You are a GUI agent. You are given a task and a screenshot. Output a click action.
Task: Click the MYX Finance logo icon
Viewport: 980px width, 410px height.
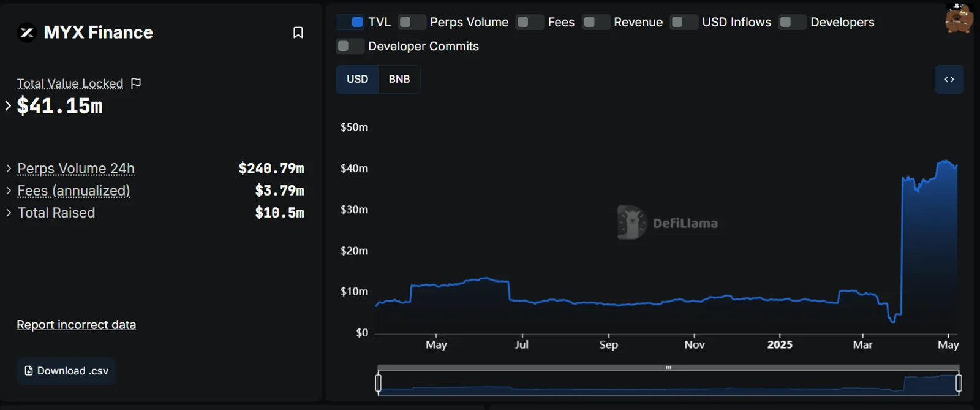click(26, 32)
